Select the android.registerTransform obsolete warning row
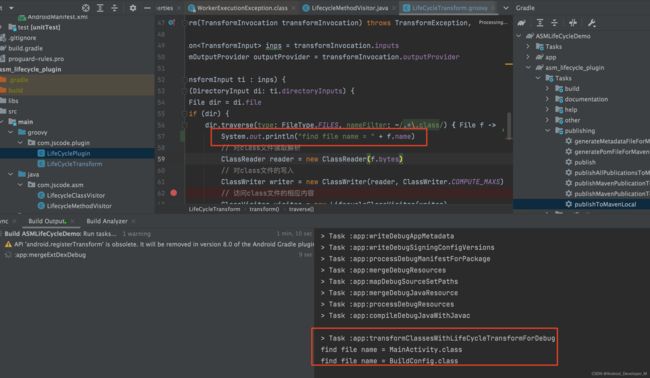 159,245
